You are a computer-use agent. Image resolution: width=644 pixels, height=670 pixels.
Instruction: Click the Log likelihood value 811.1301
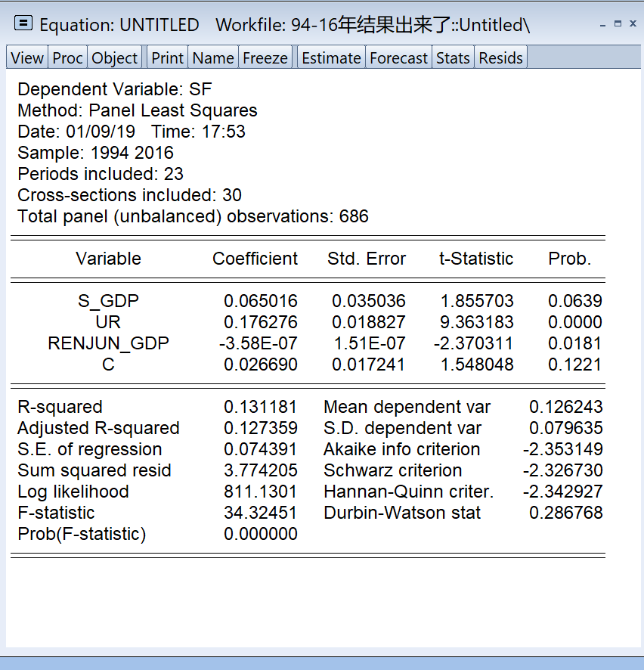pos(261,492)
